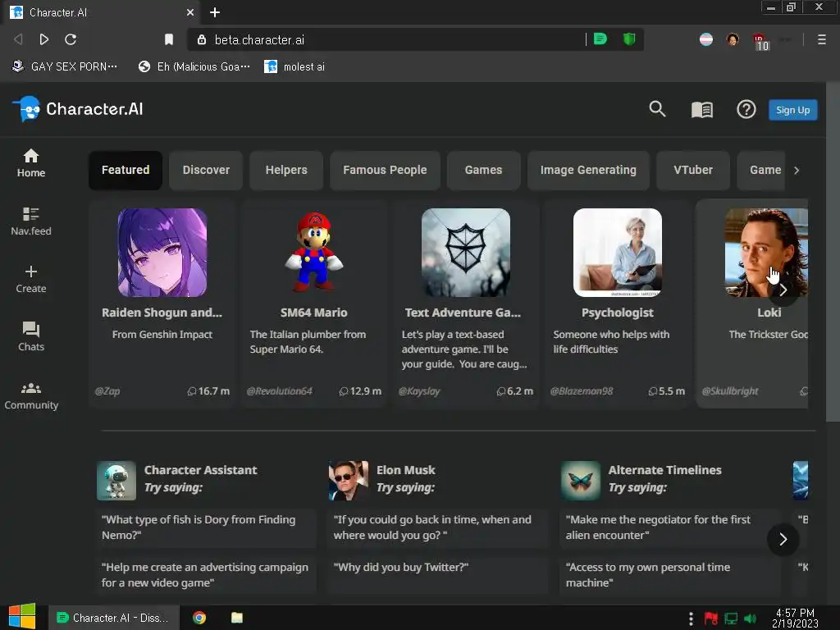Launch Chrome from the taskbar
This screenshot has height=630, width=840.
(x=199, y=618)
